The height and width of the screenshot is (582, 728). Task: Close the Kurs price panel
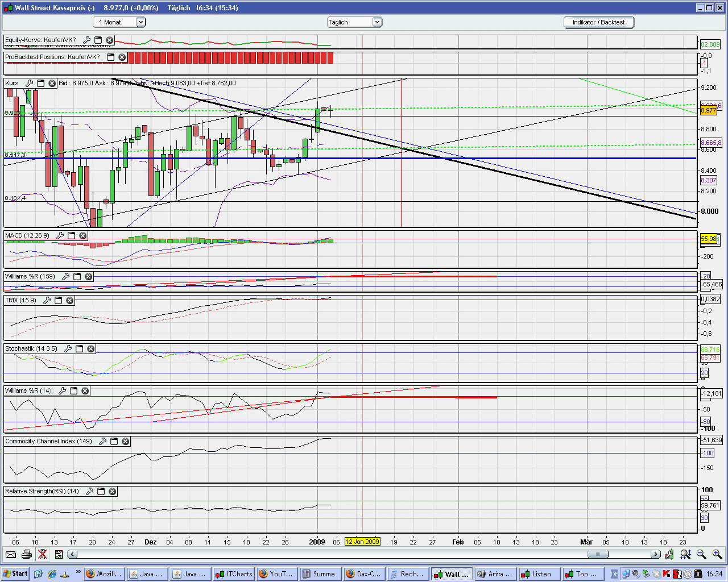[x=52, y=83]
